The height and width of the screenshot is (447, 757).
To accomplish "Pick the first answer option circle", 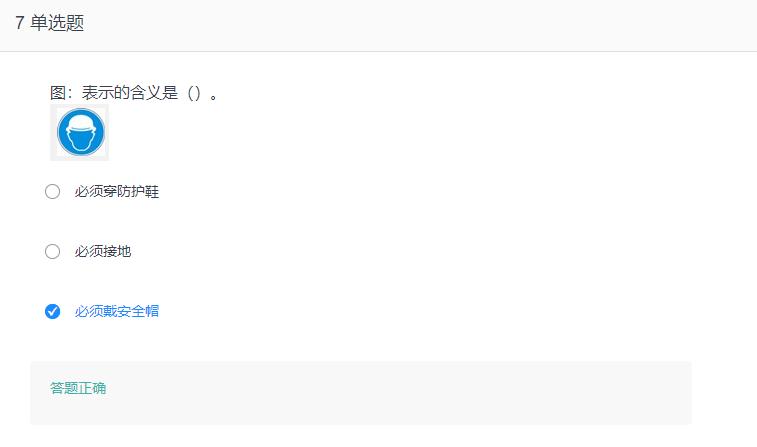I will (x=53, y=192).
